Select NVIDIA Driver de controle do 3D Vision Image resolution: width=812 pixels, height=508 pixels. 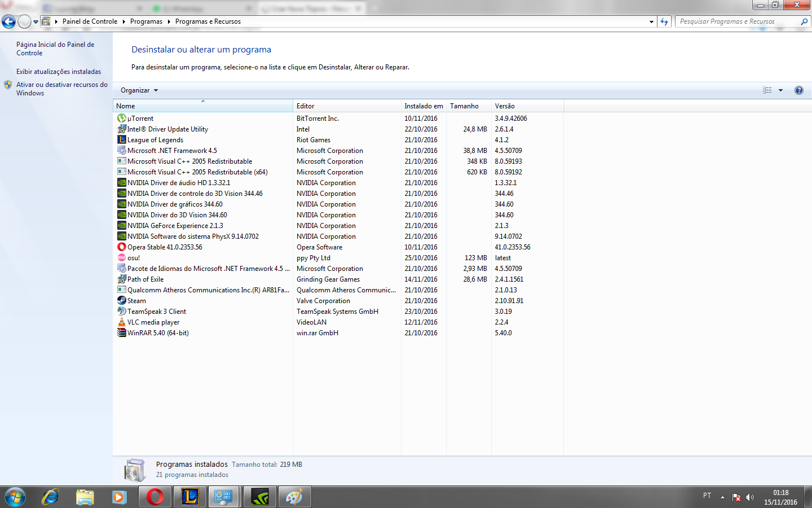click(195, 194)
